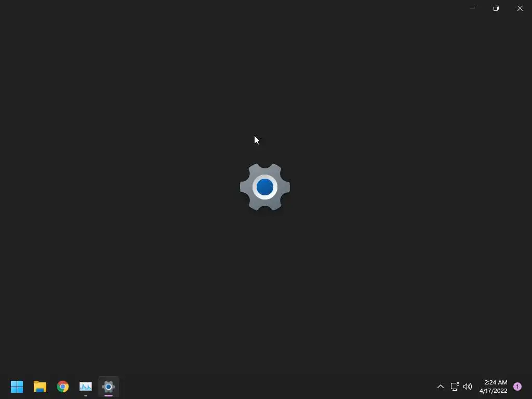Open the notification badge showing 1
Screen dimensions: 532x399
coord(517,387)
